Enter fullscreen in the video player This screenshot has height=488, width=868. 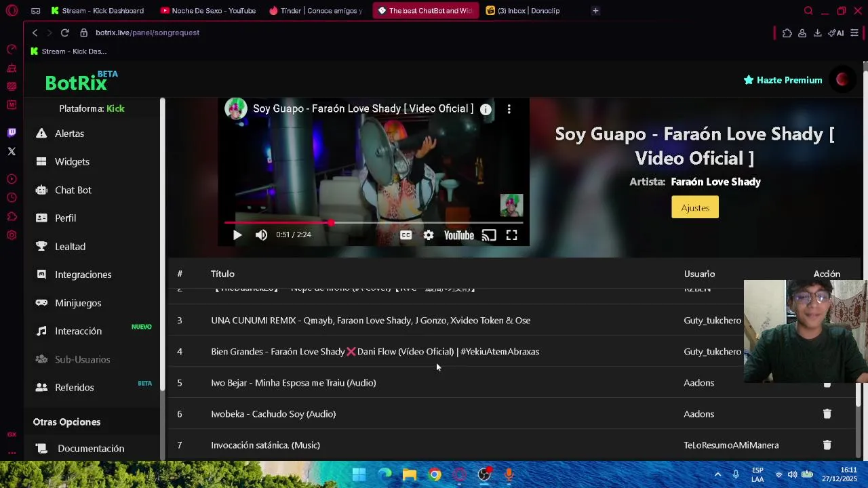pyautogui.click(x=512, y=235)
